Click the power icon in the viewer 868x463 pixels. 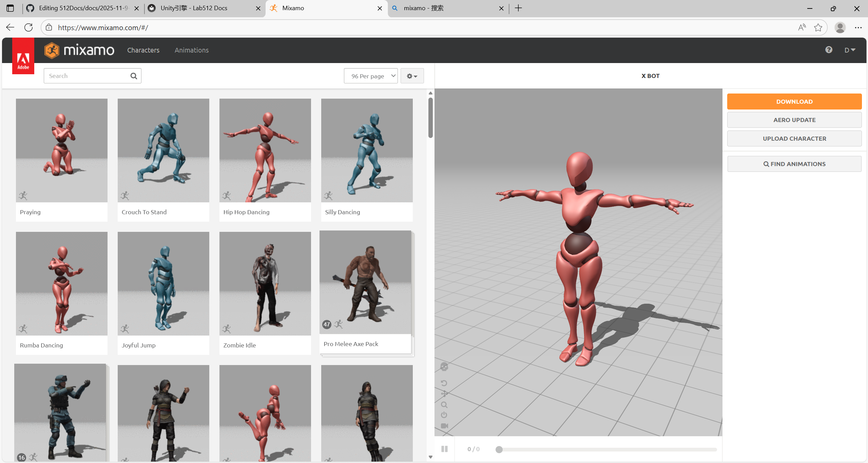pos(444,415)
